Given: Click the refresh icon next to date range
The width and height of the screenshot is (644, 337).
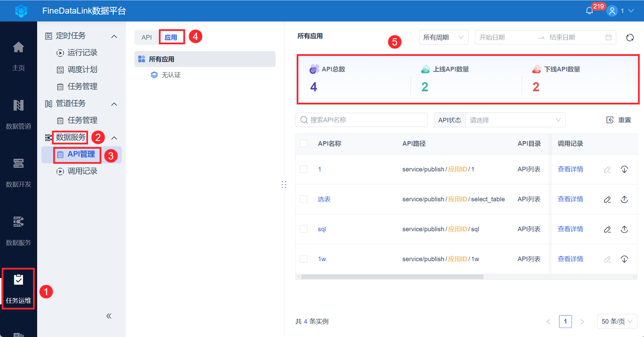Looking at the screenshot, I should pos(630,37).
